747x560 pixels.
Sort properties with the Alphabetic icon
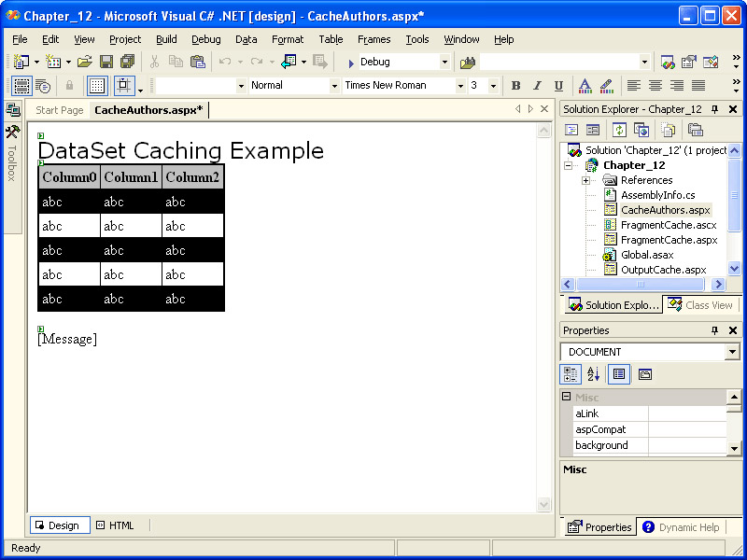593,374
